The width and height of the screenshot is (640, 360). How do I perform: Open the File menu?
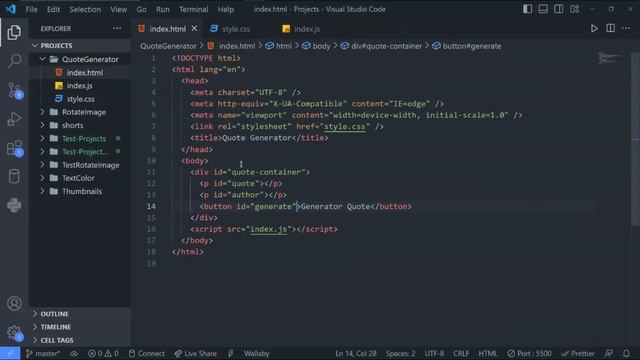pos(31,9)
